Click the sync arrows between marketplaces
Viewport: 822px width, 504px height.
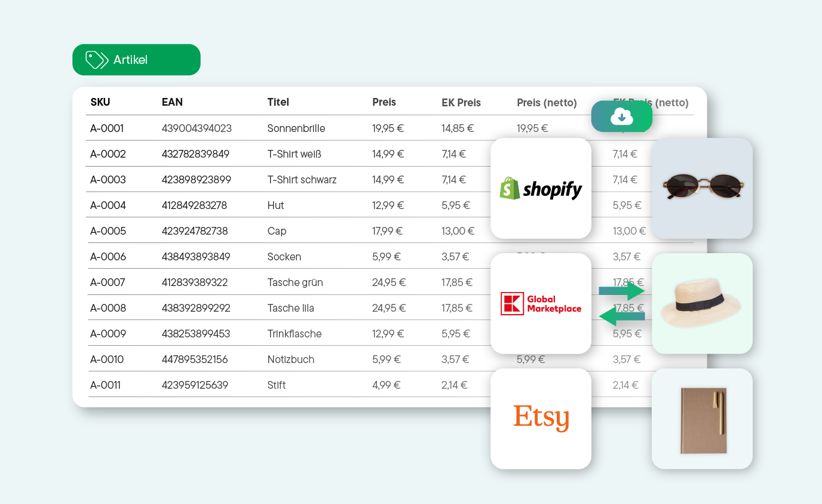coord(622,303)
